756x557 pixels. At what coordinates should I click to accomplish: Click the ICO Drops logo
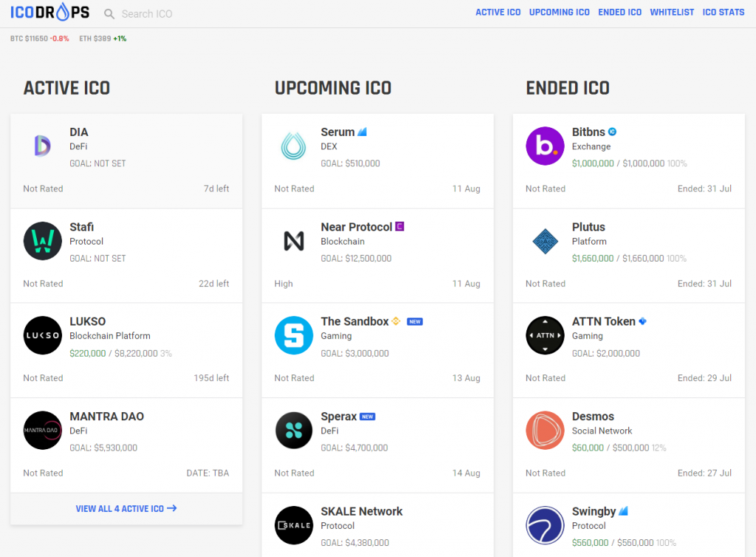coord(50,13)
